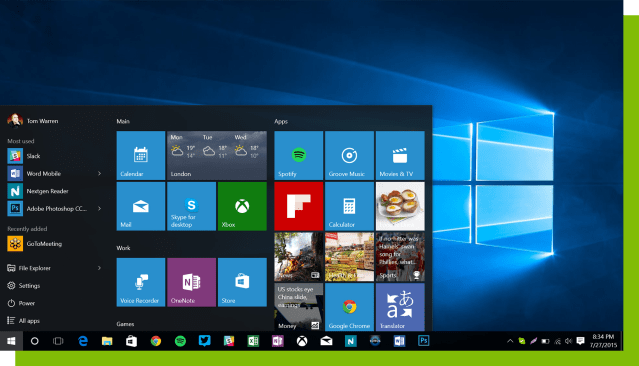Click the network icon in system tray
639x366 pixels.
coord(557,341)
